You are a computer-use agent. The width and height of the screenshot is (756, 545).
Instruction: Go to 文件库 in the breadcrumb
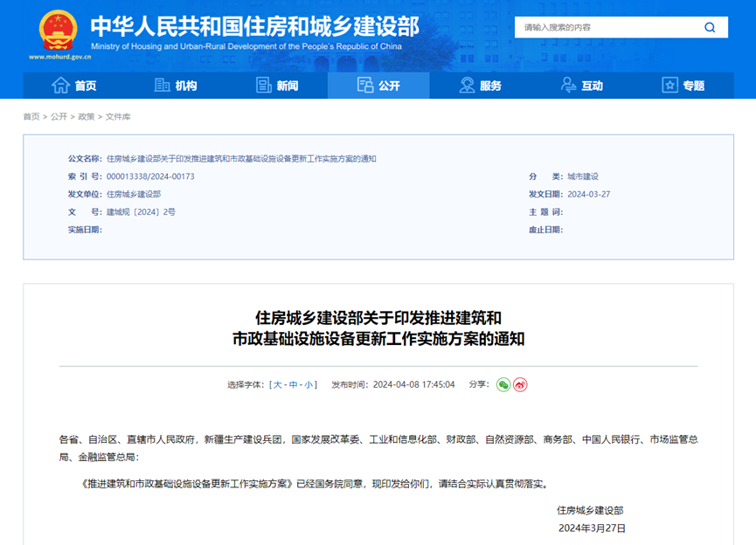(x=118, y=117)
